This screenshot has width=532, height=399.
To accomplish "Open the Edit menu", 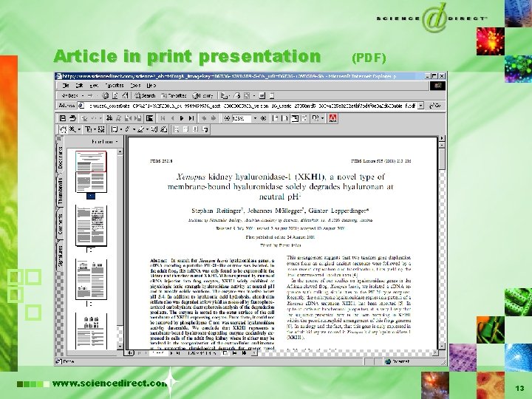I will pos(79,86).
